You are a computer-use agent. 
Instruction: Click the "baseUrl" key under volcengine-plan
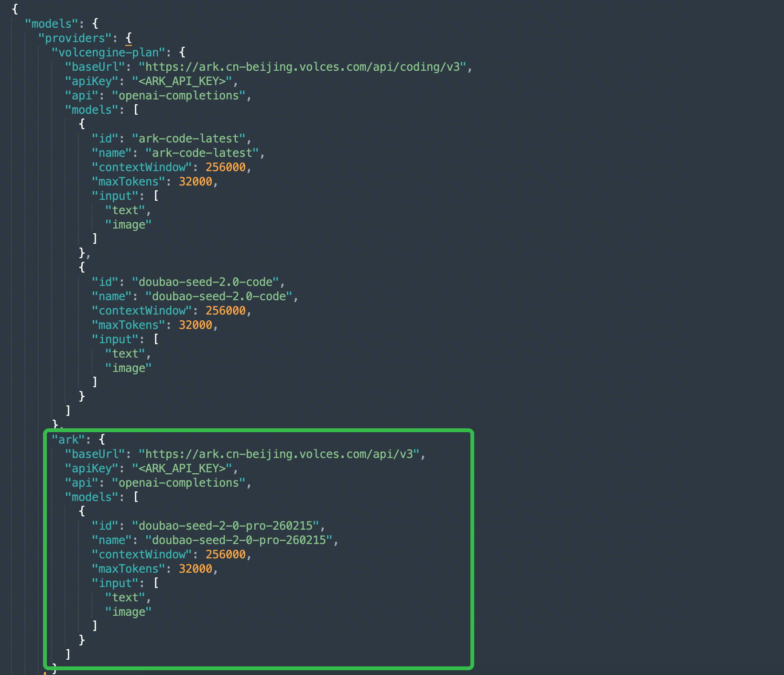click(x=95, y=67)
